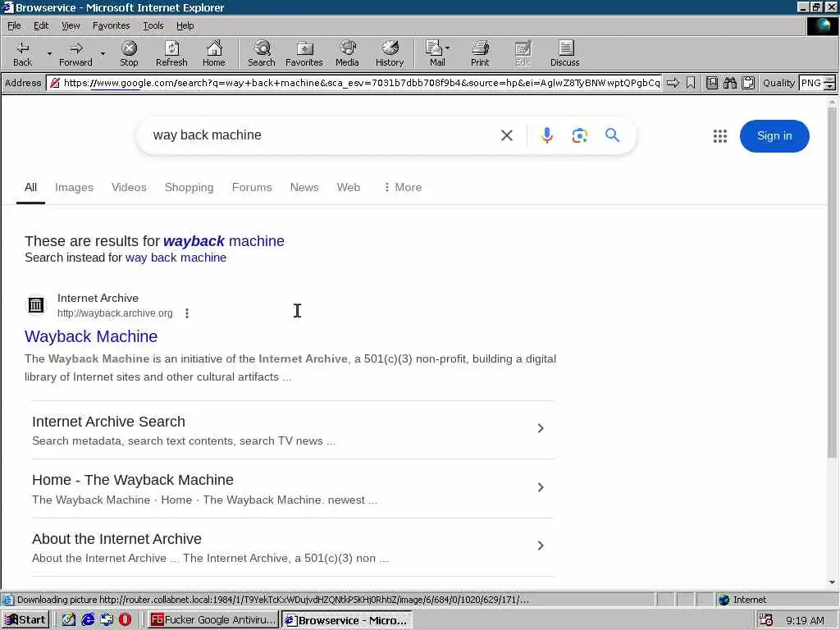Switch to the News tab
The height and width of the screenshot is (630, 840).
tap(304, 188)
